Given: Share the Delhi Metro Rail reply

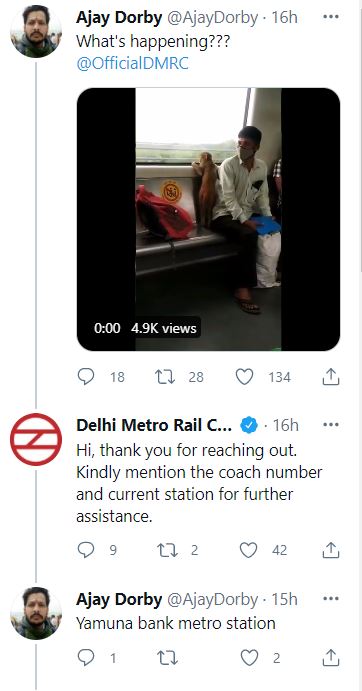Looking at the screenshot, I should pyautogui.click(x=331, y=550).
